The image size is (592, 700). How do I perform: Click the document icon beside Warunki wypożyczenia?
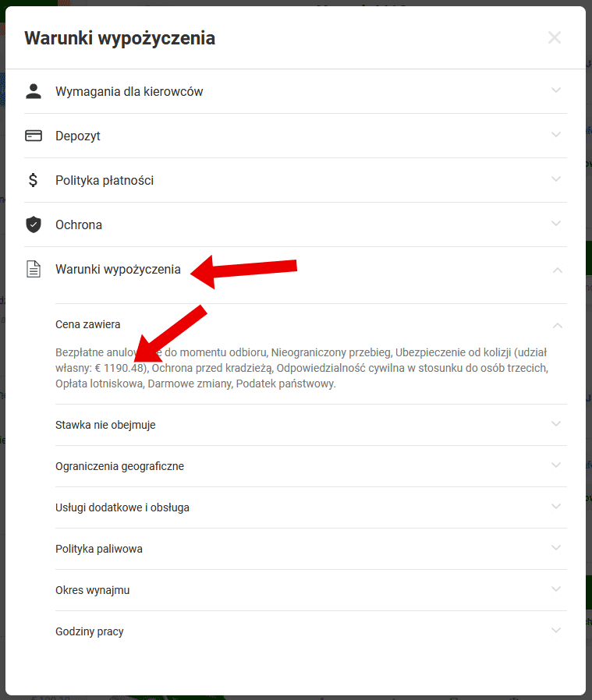tap(34, 269)
